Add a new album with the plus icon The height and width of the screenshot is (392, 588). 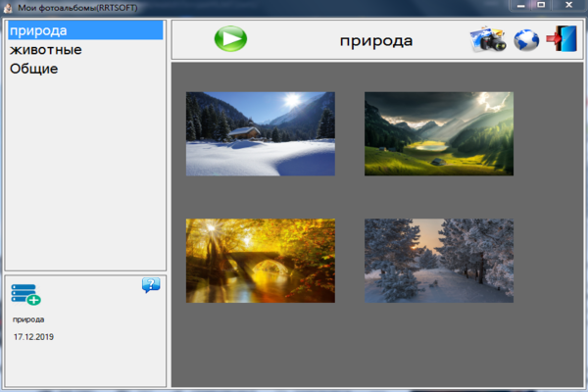(25, 294)
